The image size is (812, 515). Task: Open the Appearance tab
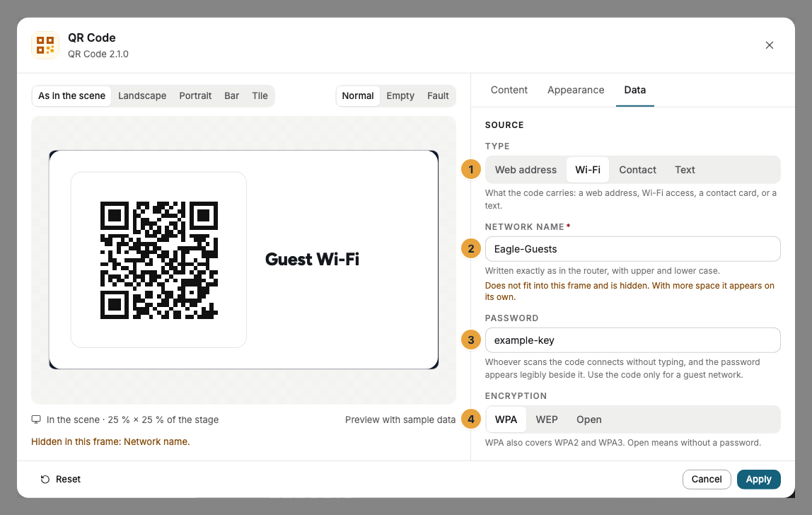pos(576,90)
